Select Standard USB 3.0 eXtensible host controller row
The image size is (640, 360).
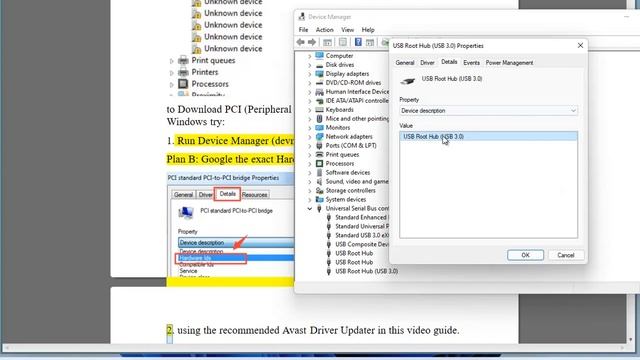(362, 236)
